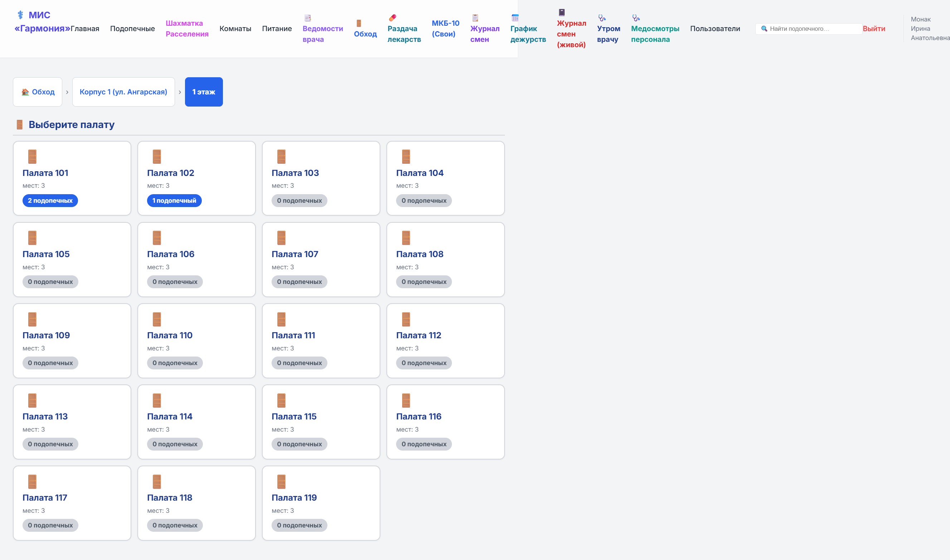950x560 pixels.
Task: Open the Палата 112 title
Action: [418, 335]
